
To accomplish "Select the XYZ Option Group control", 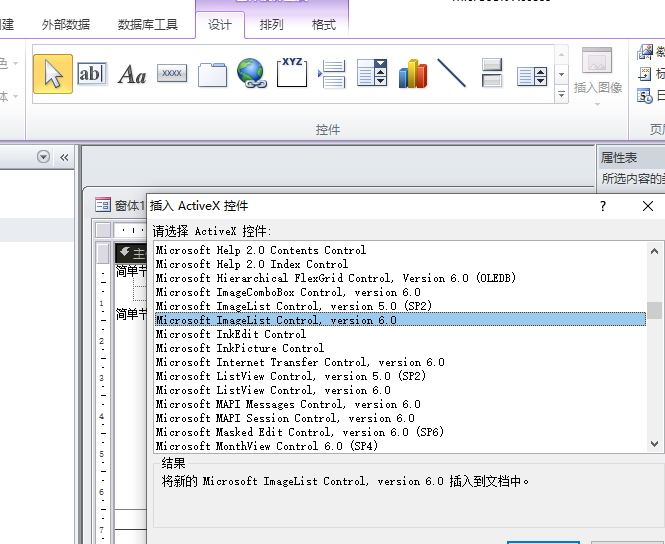I will pyautogui.click(x=292, y=73).
